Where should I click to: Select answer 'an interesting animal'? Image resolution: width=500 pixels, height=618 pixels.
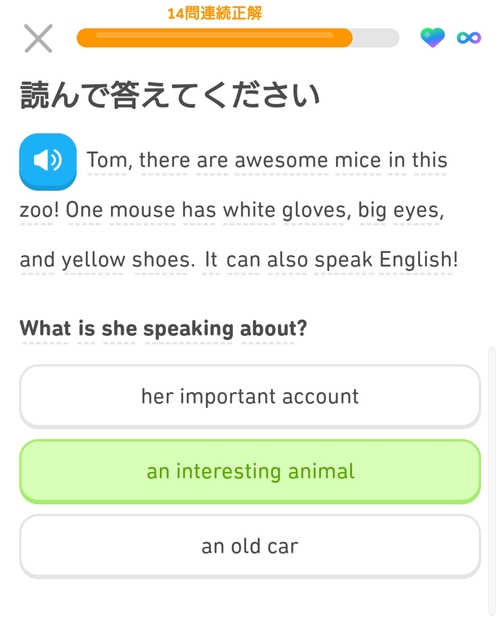pyautogui.click(x=250, y=471)
